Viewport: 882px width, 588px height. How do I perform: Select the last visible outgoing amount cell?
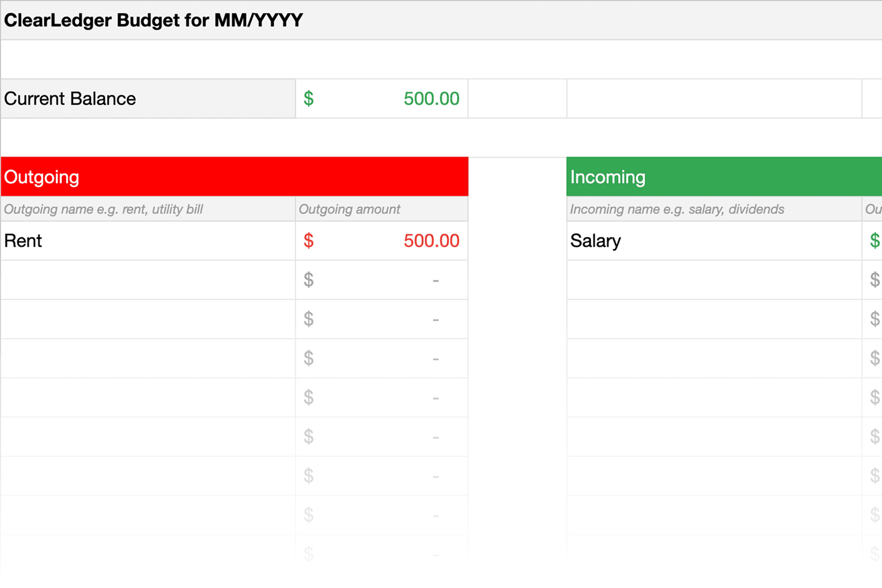coord(381,554)
